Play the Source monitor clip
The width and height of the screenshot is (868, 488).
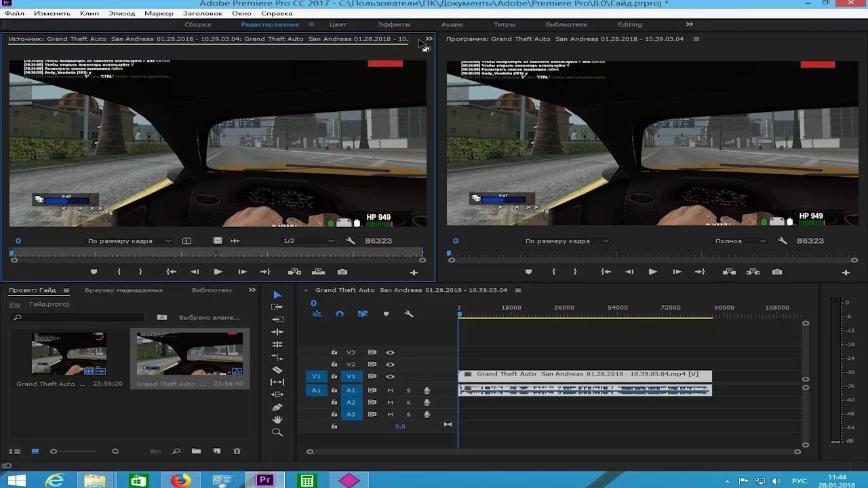[218, 272]
